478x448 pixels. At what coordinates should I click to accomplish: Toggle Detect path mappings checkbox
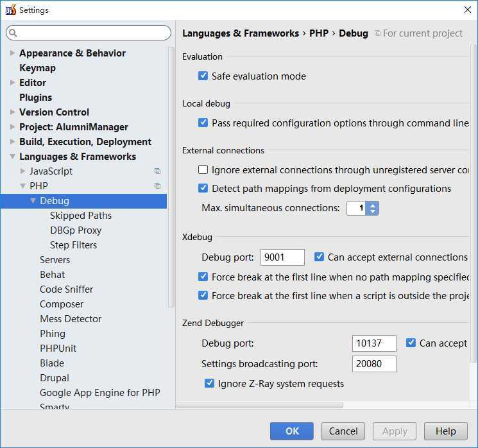(x=203, y=188)
